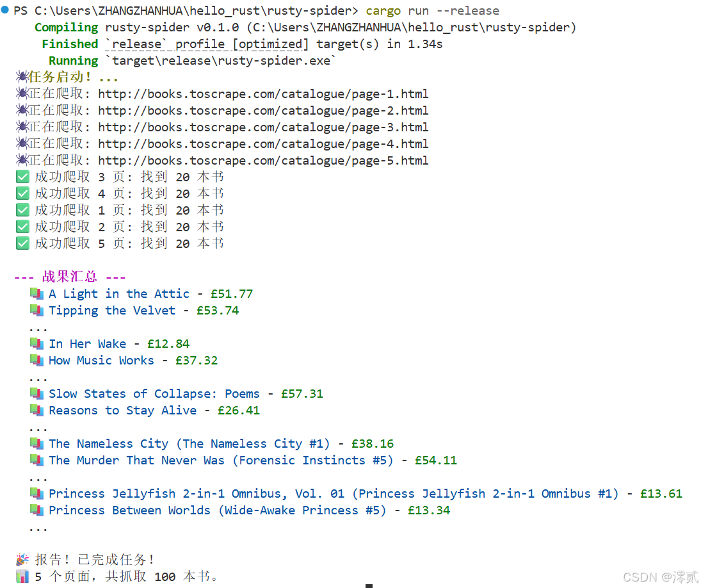Image resolution: width=701 pixels, height=588 pixels.
Task: Click the price £57.31
Action: [302, 393]
